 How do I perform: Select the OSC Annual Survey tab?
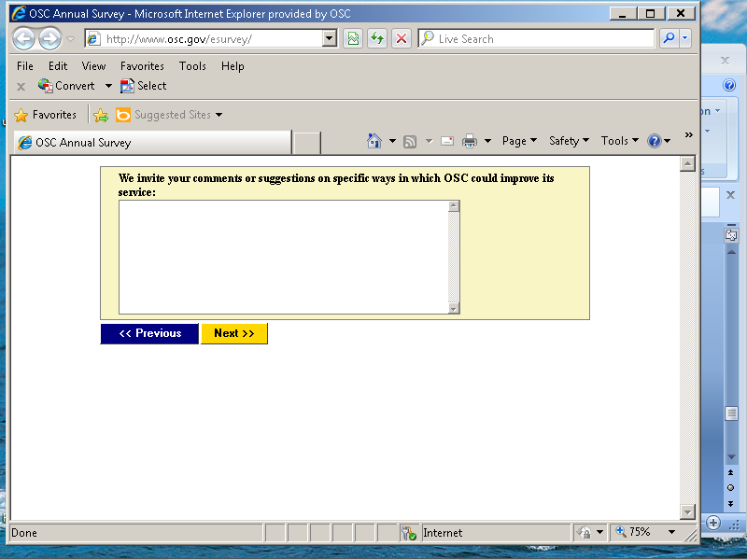(152, 143)
